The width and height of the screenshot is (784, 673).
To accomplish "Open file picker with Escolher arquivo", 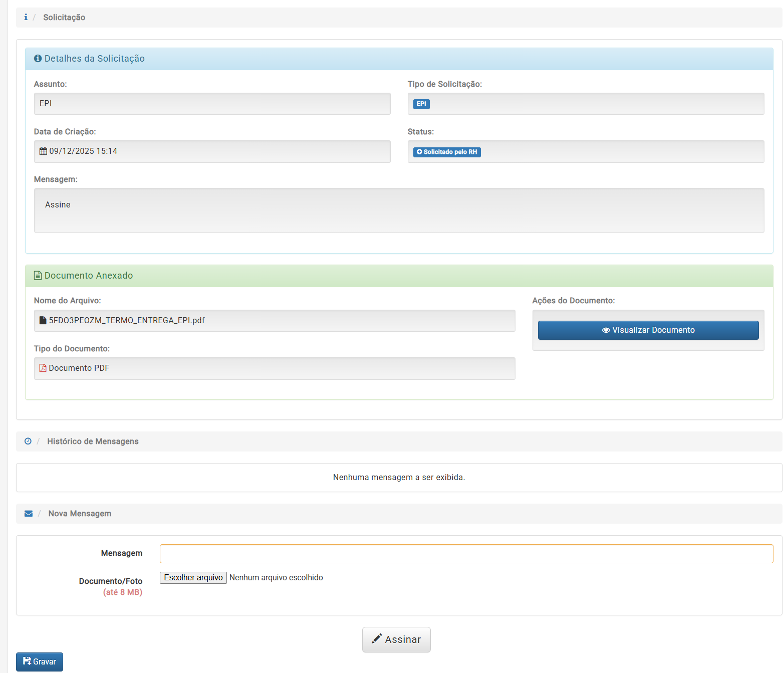I will pos(193,578).
